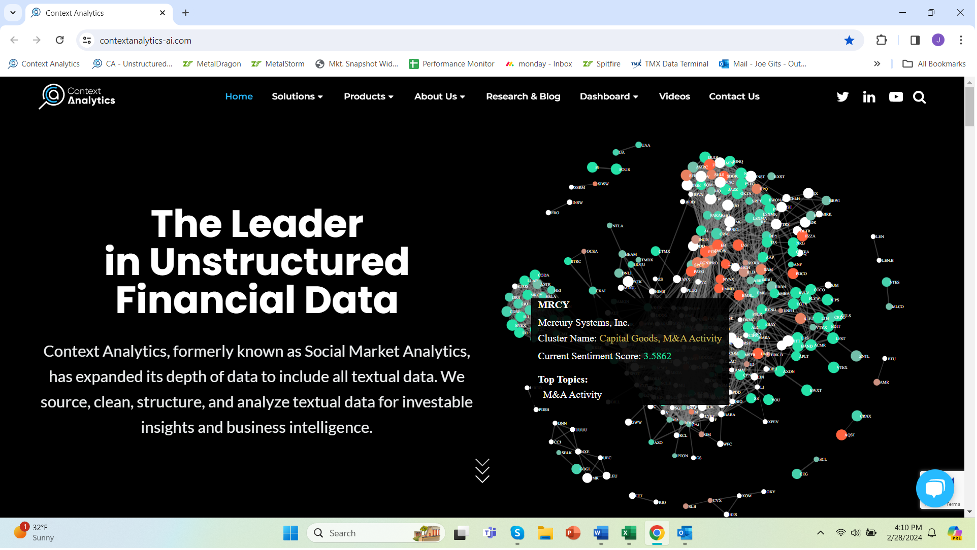977x550 pixels.
Task: Expand the Dashboard dropdown menu
Action: pyautogui.click(x=608, y=97)
